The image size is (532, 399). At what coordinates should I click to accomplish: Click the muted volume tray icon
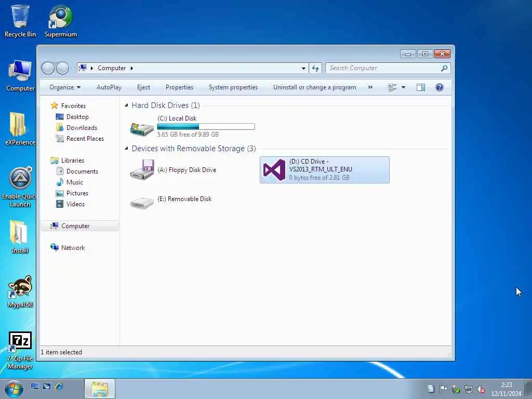click(481, 389)
